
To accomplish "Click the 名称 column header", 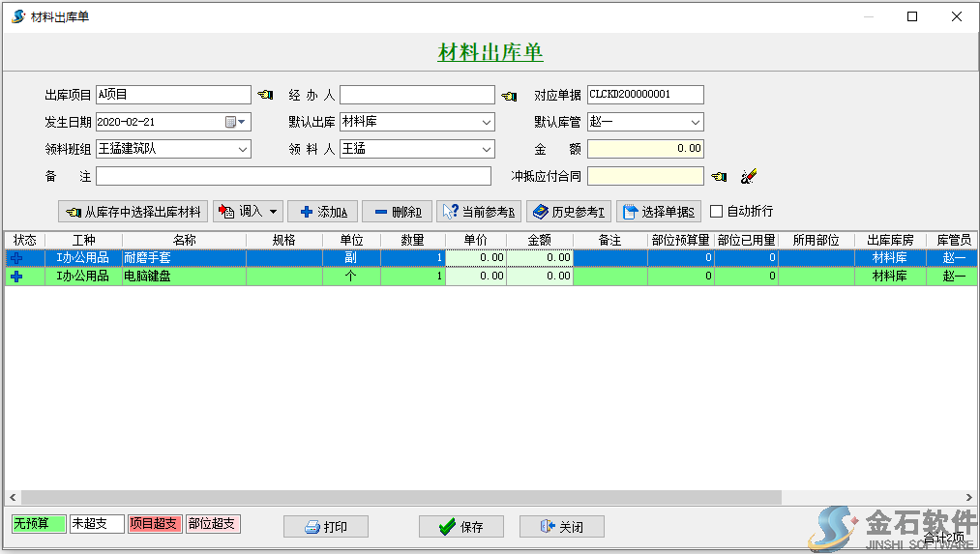I will tap(184, 240).
